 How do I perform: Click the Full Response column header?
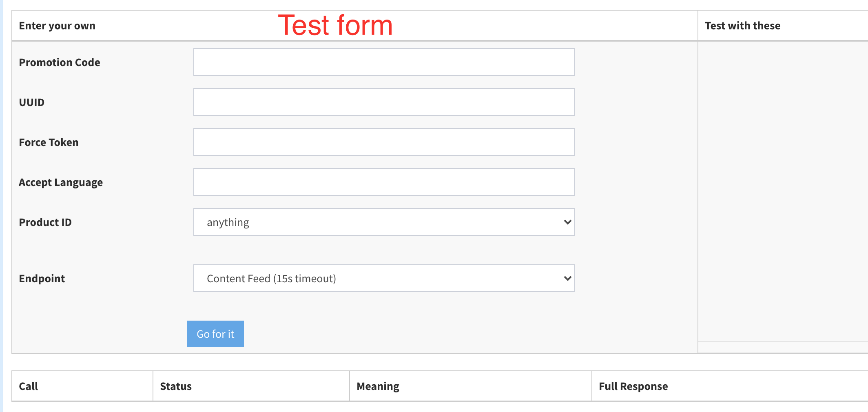633,386
